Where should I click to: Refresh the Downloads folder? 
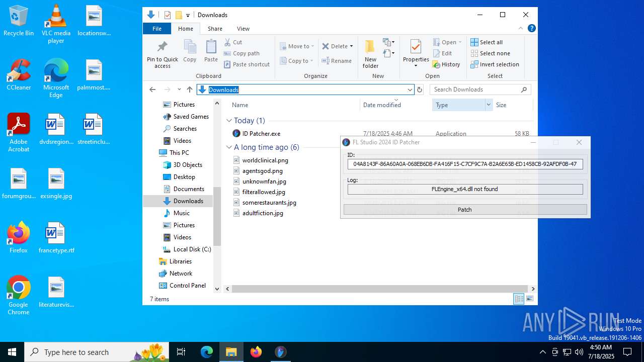pyautogui.click(x=420, y=89)
